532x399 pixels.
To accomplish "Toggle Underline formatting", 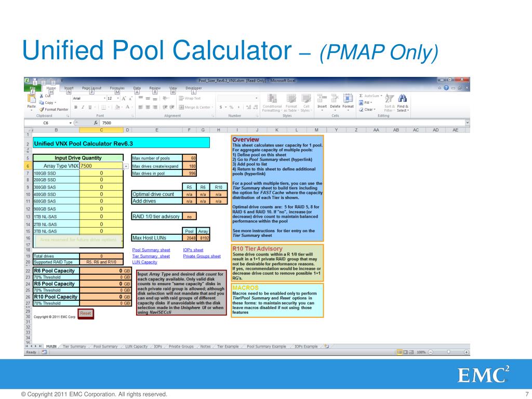I will tap(90, 107).
